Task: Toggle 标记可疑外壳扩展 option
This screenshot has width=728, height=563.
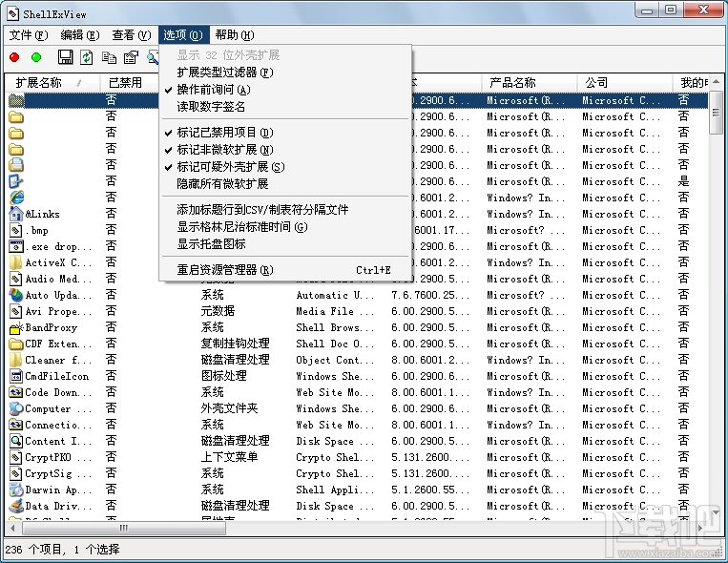Action: [285, 167]
